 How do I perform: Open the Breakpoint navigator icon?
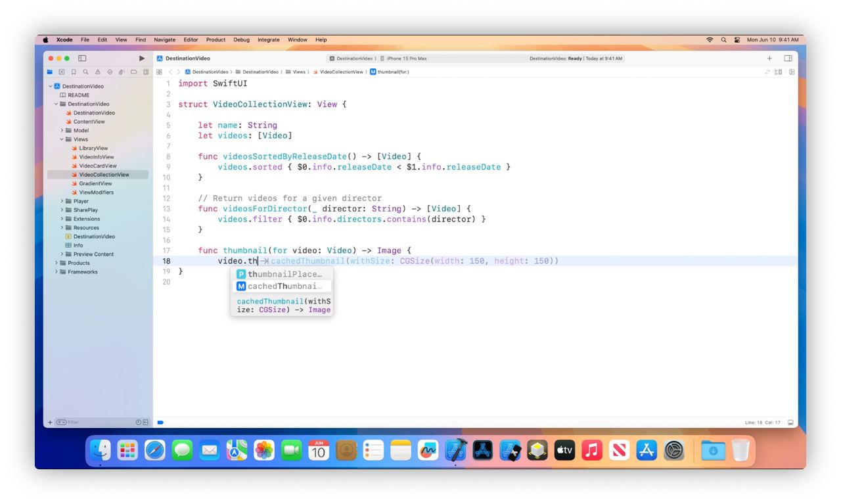pos(135,71)
